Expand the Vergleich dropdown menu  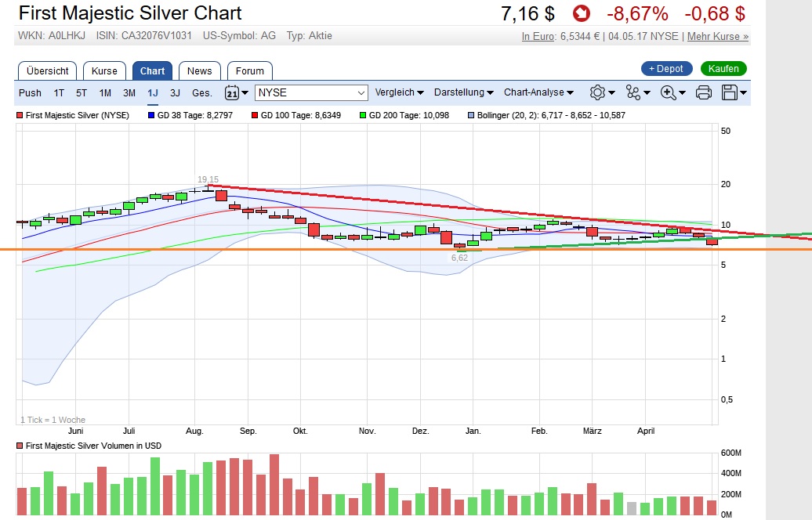pos(399,92)
